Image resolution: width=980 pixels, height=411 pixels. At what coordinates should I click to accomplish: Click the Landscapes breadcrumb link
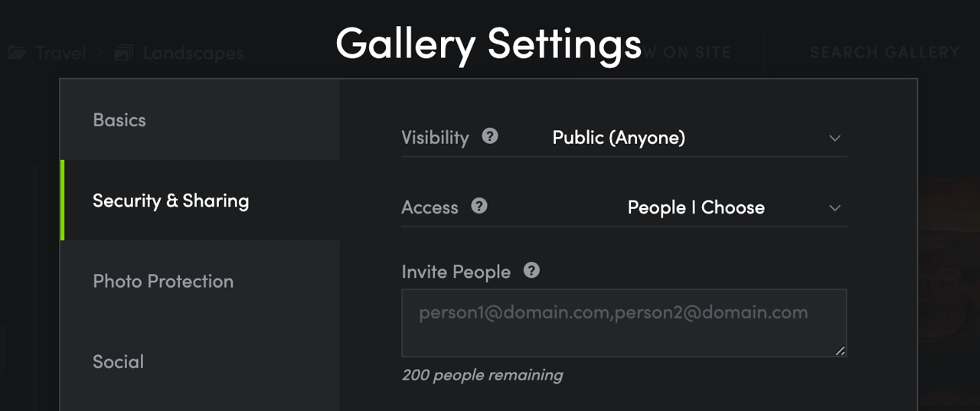coord(193,53)
